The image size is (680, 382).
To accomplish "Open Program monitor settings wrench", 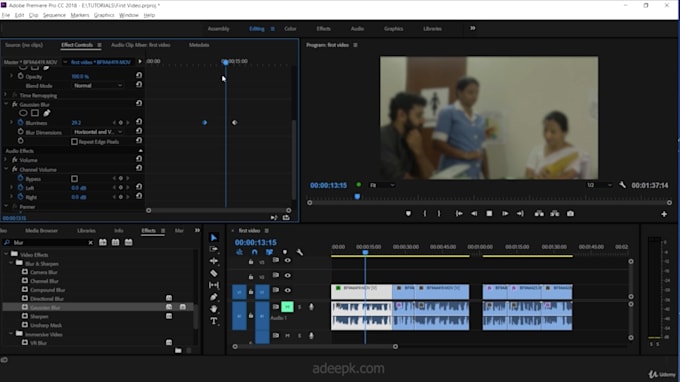I will pos(622,185).
